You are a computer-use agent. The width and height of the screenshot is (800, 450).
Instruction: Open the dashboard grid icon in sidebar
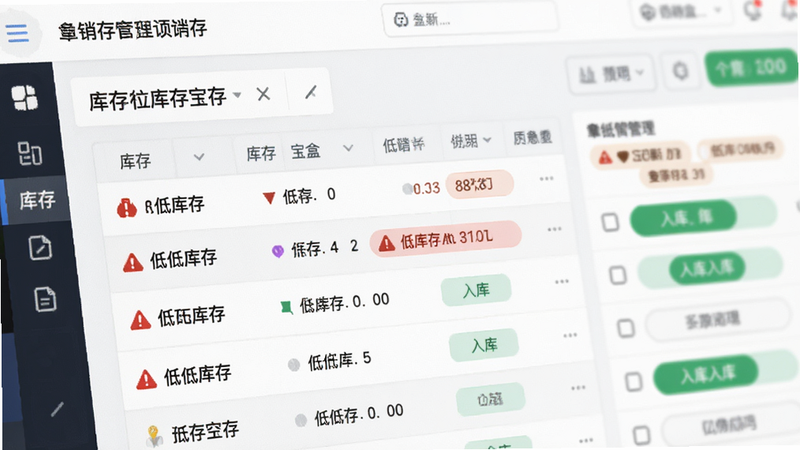tap(24, 97)
